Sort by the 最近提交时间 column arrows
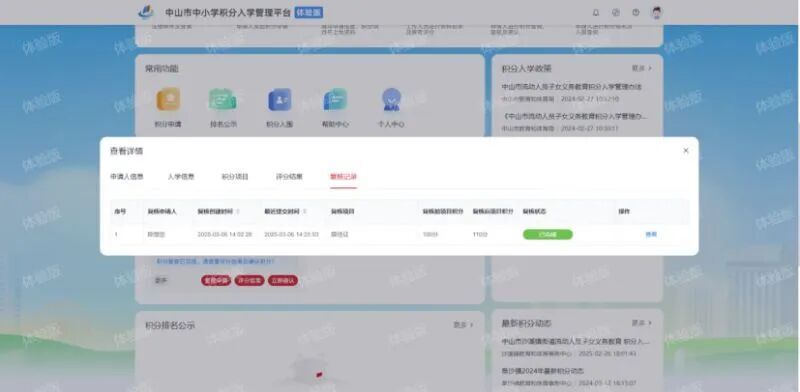The height and width of the screenshot is (392, 800). pos(305,211)
